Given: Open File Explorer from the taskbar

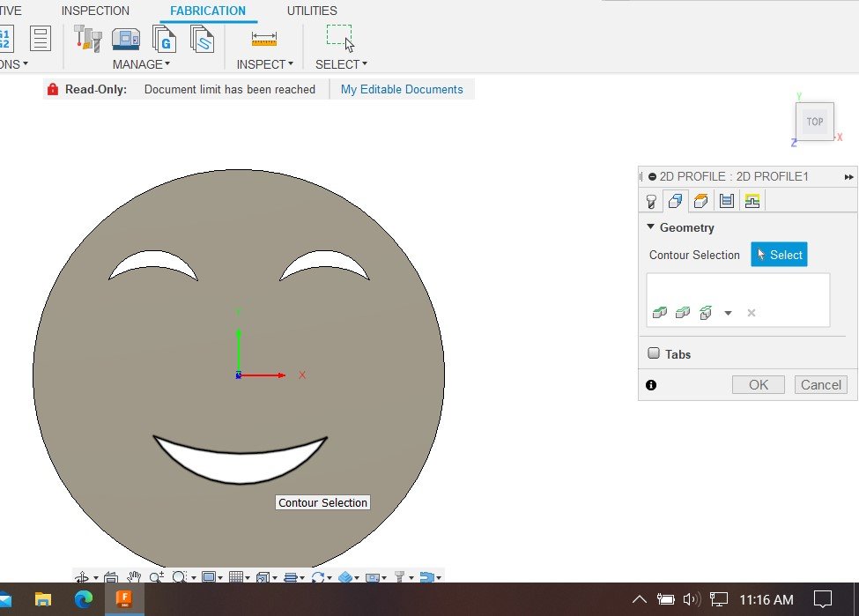Looking at the screenshot, I should (43, 599).
